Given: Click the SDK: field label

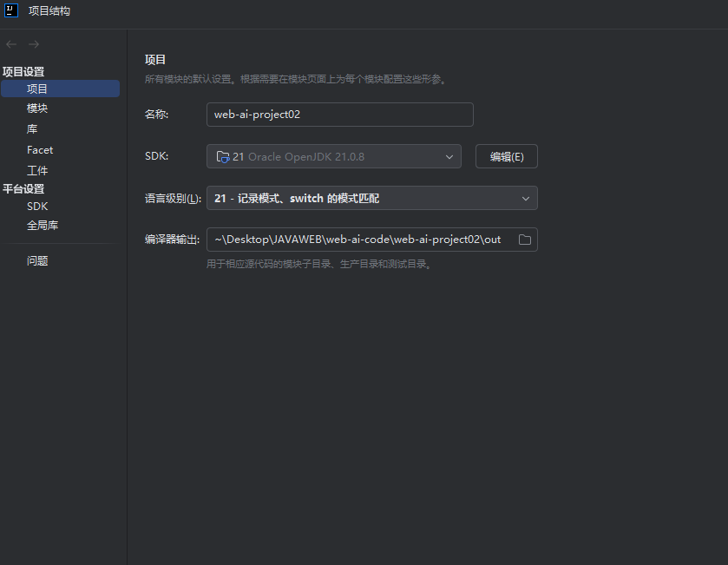Looking at the screenshot, I should [x=156, y=156].
